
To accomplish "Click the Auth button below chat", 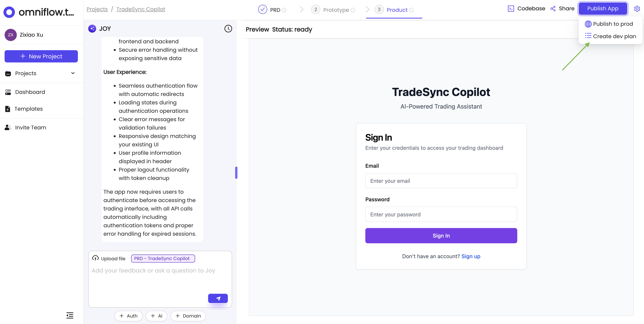I will click(128, 316).
